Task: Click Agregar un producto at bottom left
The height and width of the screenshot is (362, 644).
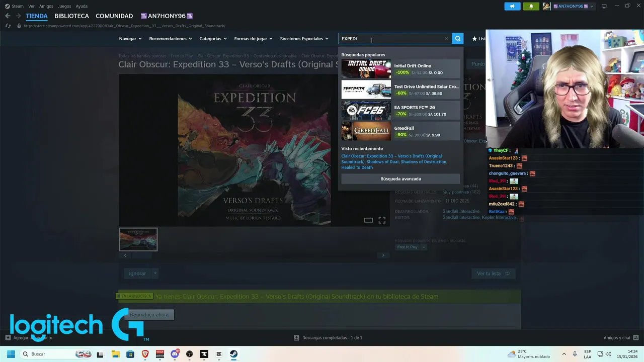Action: 29,338
